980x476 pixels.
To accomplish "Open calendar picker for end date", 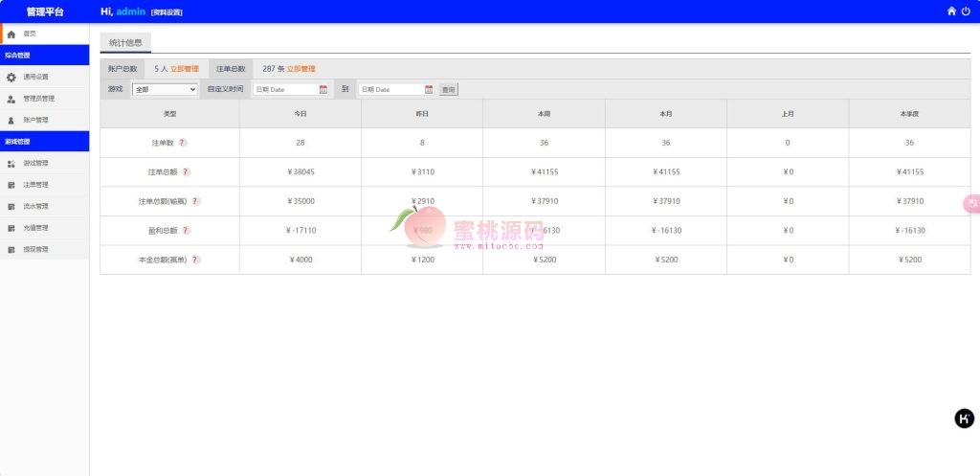I will click(428, 89).
